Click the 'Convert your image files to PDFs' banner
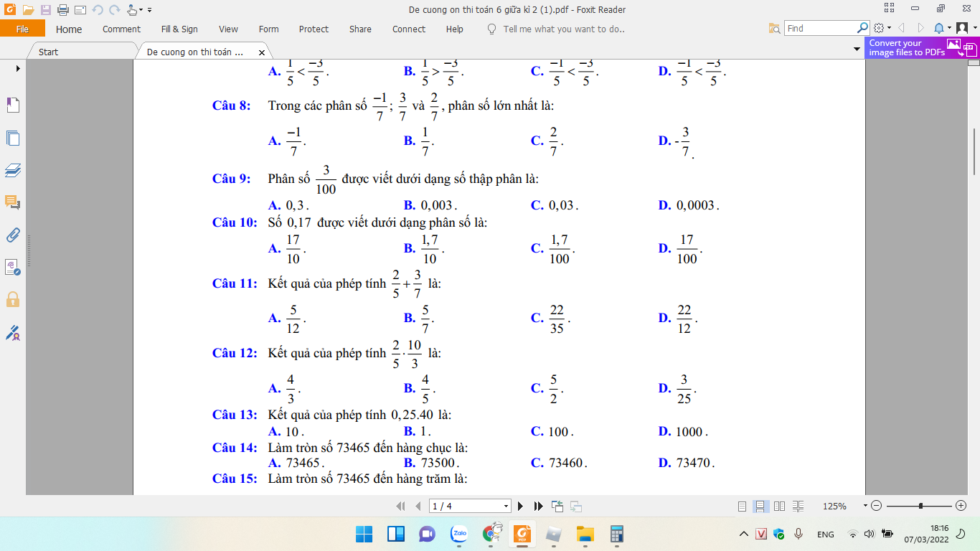The image size is (980, 551). point(922,48)
